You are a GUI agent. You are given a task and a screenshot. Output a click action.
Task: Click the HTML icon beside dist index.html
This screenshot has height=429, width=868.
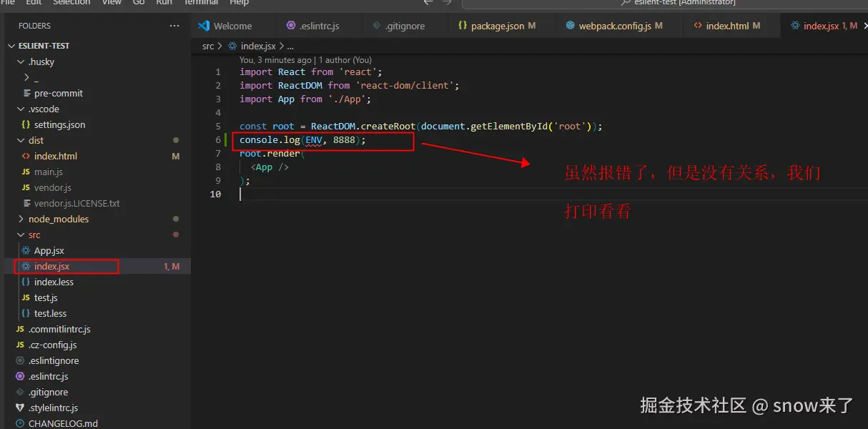(x=26, y=156)
